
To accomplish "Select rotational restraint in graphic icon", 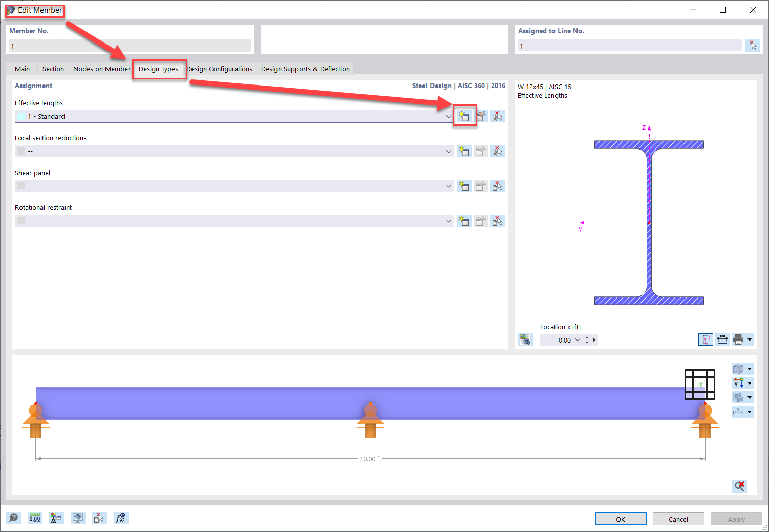I will coord(498,221).
